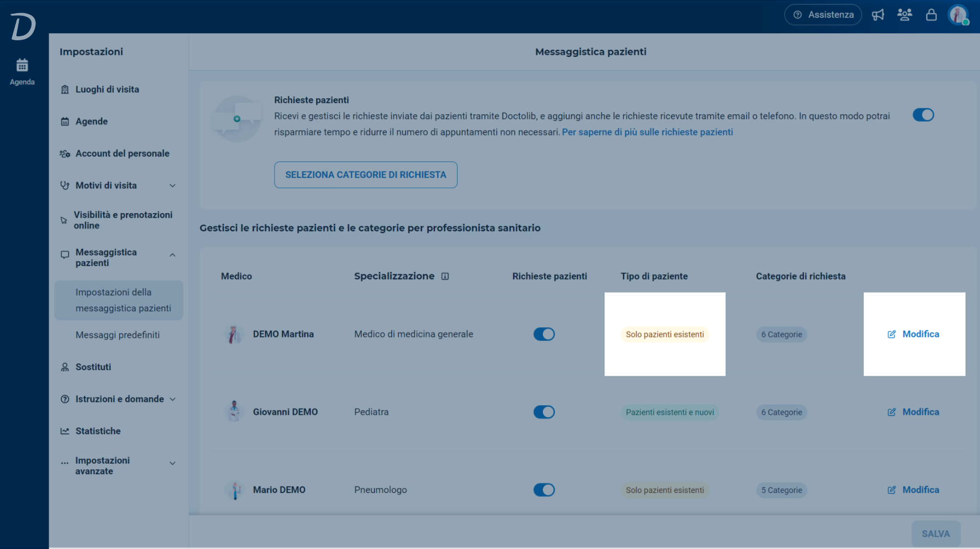The width and height of the screenshot is (980, 549).
Task: Go to Statistiche settings page
Action: [x=98, y=431]
